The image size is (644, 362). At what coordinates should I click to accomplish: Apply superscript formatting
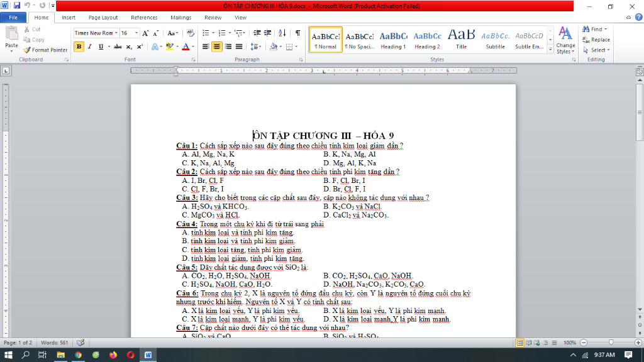pos(140,47)
